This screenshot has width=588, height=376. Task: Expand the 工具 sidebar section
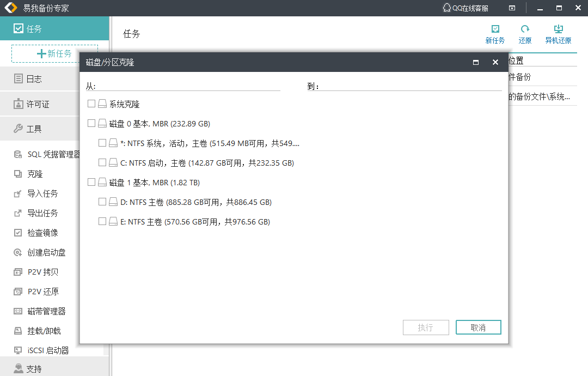[34, 129]
